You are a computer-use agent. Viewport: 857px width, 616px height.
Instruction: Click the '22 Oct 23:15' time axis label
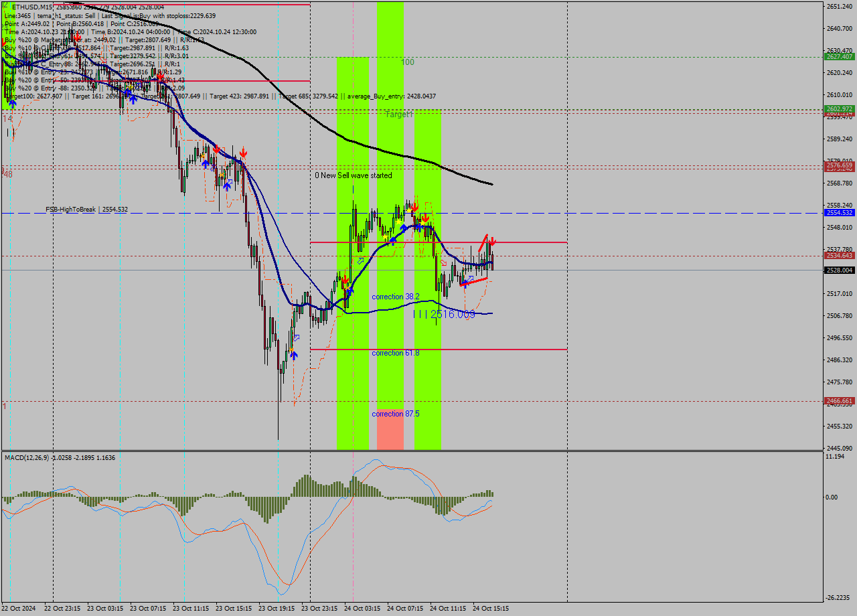pos(62,609)
